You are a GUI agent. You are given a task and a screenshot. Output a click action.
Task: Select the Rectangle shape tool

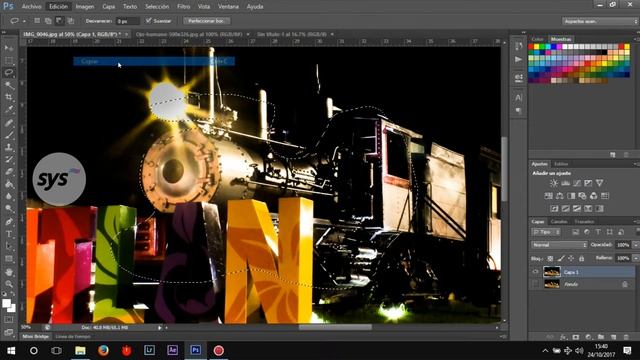point(9,259)
